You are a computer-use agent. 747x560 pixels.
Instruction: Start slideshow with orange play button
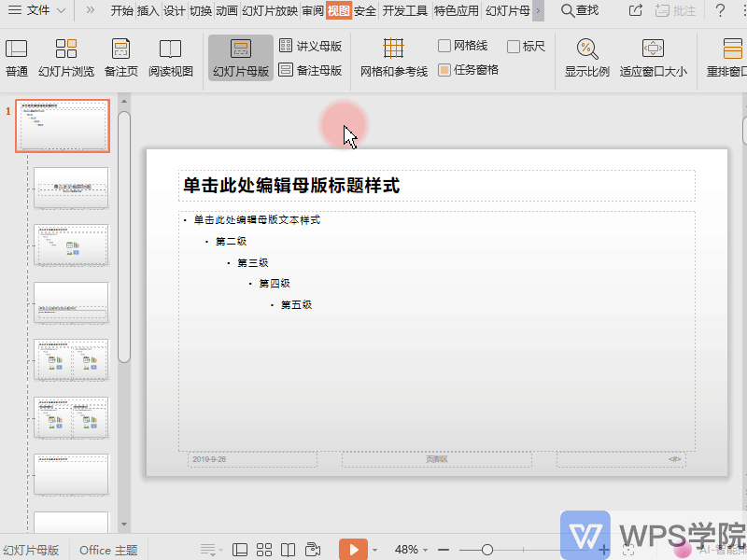pyautogui.click(x=352, y=550)
